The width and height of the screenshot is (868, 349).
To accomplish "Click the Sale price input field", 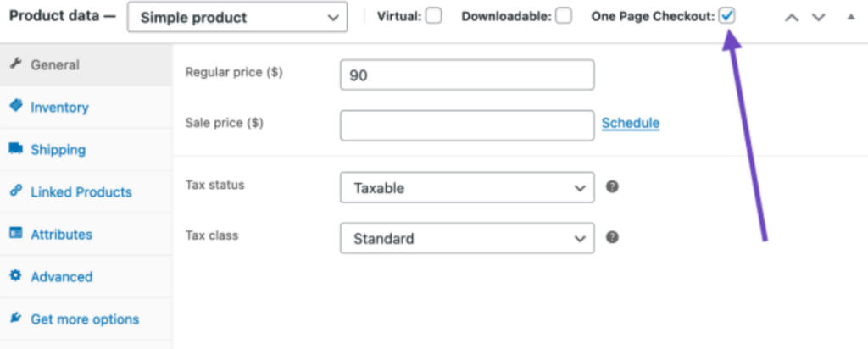I will [467, 125].
